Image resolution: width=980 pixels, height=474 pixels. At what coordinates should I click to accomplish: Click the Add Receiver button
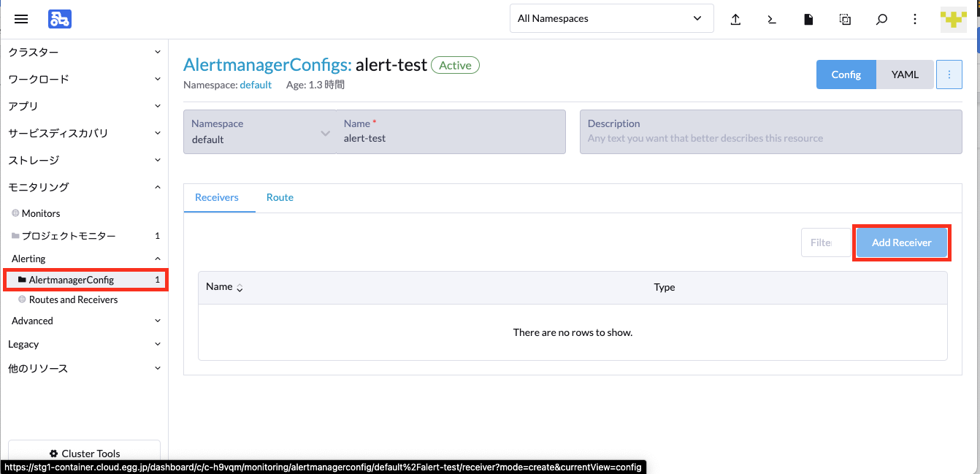902,242
